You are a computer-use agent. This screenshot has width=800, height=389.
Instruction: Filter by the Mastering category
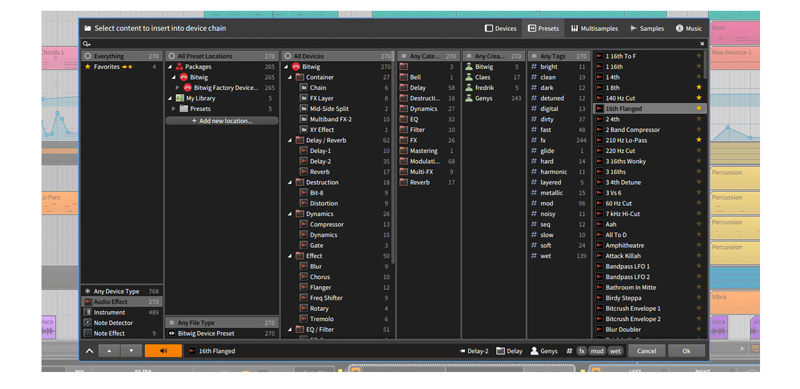click(x=428, y=151)
